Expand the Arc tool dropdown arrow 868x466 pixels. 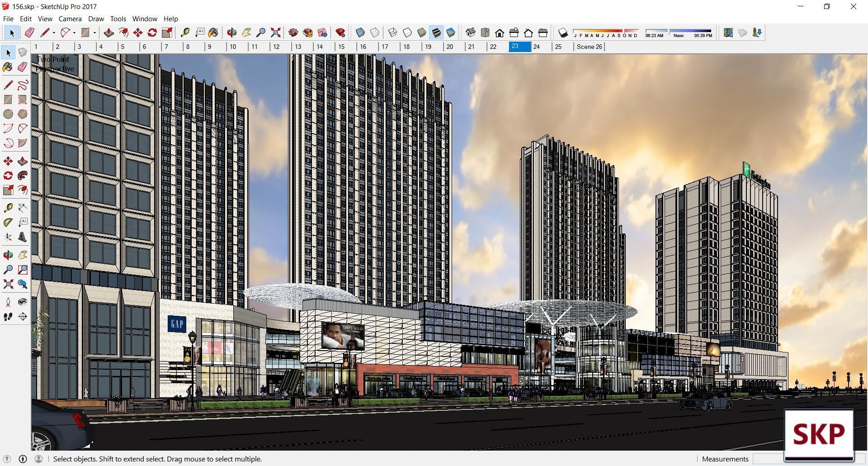(x=74, y=33)
